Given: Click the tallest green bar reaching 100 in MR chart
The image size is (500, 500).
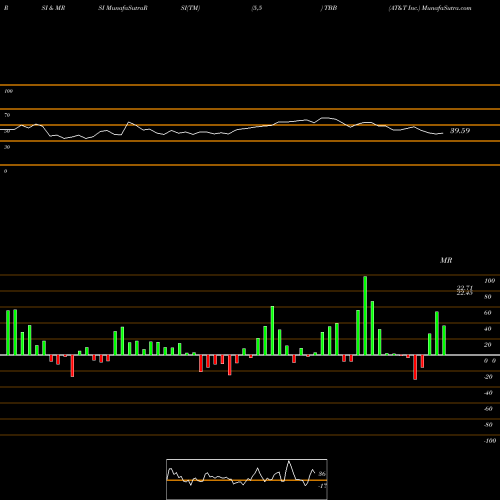Looking at the screenshot, I should click(365, 315).
